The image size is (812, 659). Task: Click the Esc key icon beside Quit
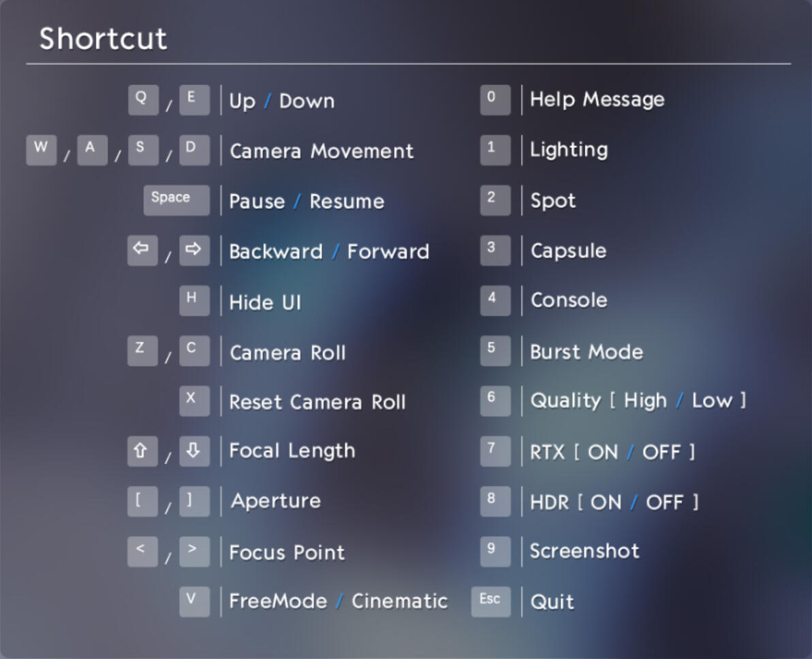pyautogui.click(x=490, y=602)
